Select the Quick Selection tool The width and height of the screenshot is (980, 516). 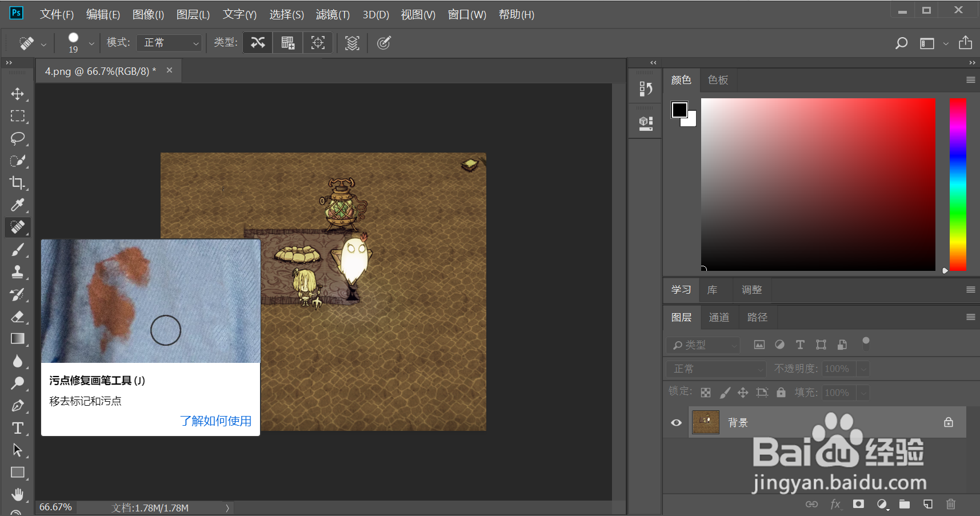click(18, 161)
